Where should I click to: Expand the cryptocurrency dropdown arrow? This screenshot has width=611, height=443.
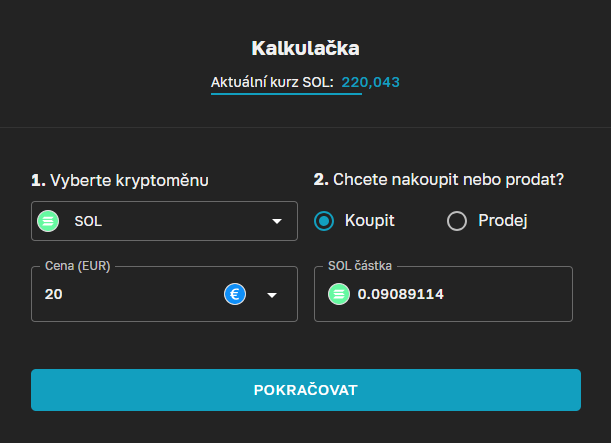[277, 221]
